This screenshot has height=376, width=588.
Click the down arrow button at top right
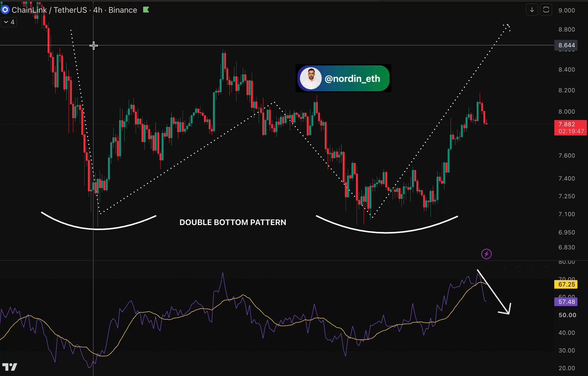[532, 9]
